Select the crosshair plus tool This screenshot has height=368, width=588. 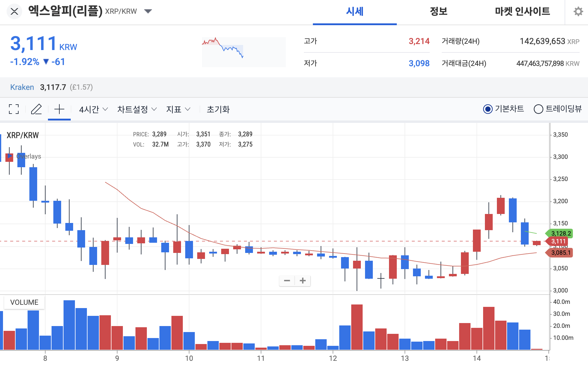(59, 109)
